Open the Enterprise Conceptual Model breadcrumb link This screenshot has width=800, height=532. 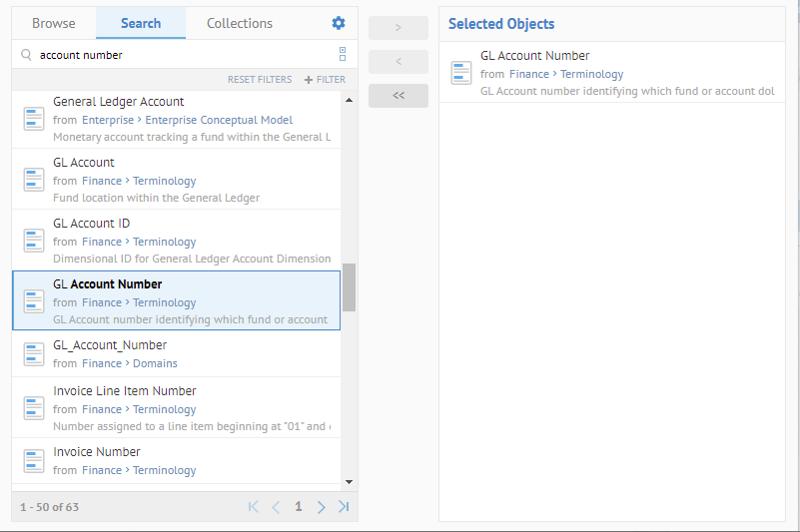(x=219, y=120)
